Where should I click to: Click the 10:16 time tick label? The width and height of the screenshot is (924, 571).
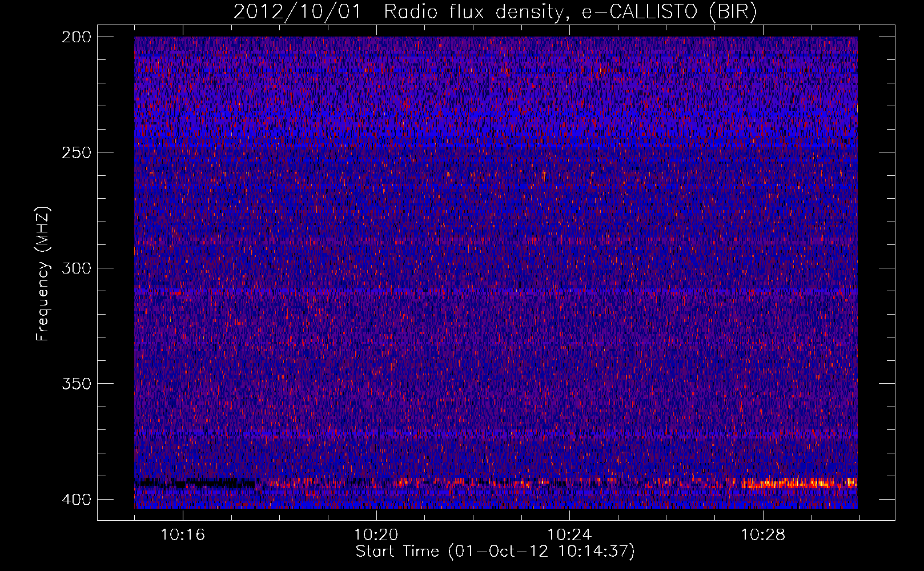183,535
